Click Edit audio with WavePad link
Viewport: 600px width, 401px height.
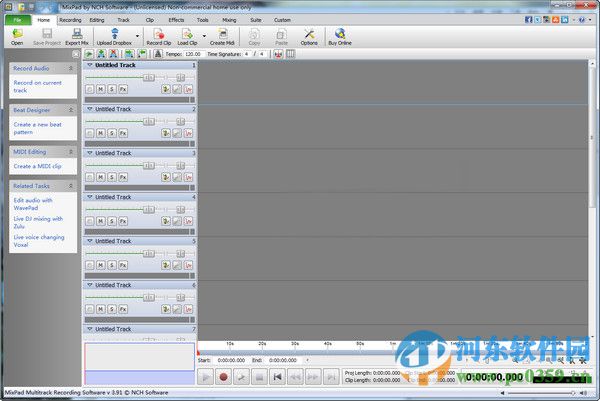pyautogui.click(x=33, y=204)
